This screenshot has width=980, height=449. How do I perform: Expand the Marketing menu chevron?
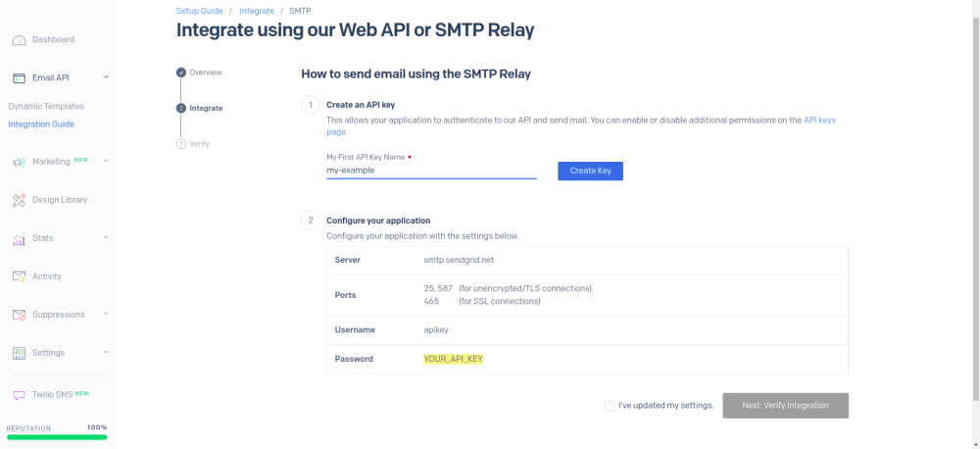(105, 162)
